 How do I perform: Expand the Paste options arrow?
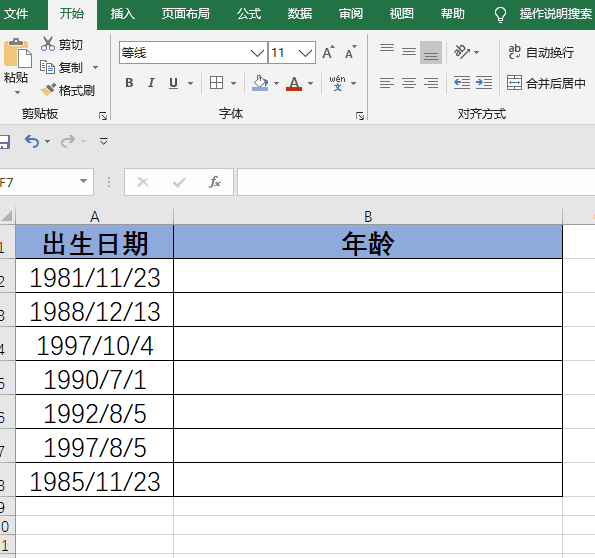pyautogui.click(x=17, y=92)
